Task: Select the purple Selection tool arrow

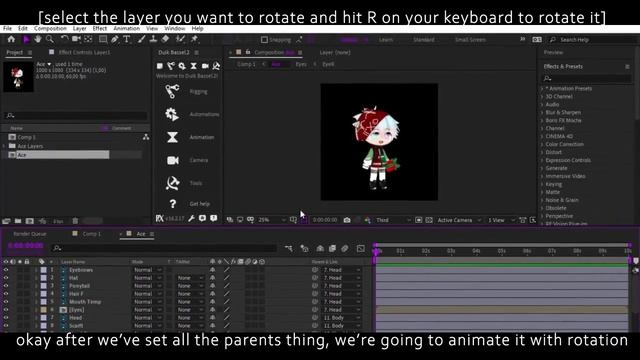Action: (x=26, y=39)
